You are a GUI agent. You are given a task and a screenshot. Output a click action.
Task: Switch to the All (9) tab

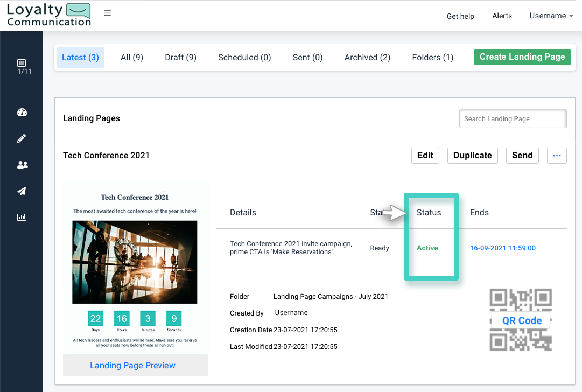click(132, 58)
